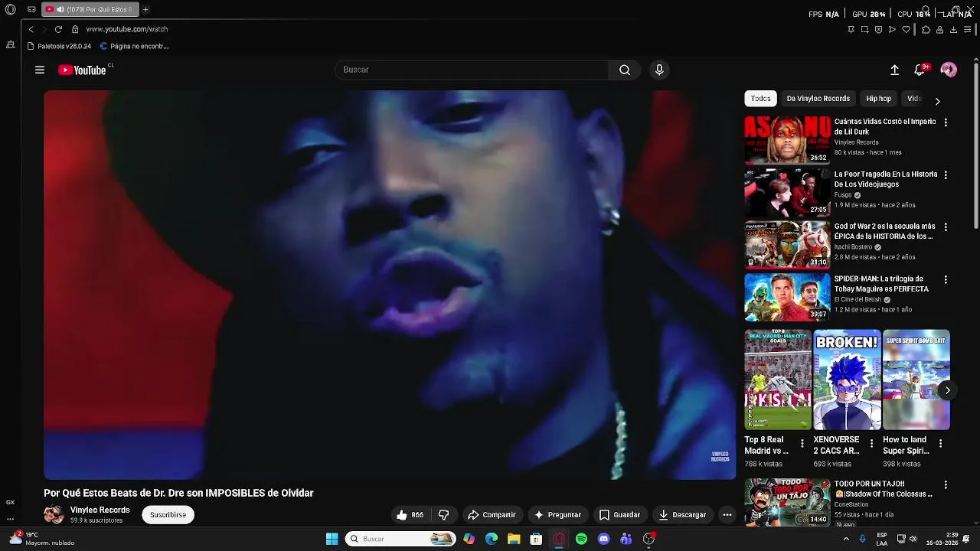Screen dimensions: 980x551
Task: Open options for XENOVERSE 2 CACS Short
Action: [871, 444]
